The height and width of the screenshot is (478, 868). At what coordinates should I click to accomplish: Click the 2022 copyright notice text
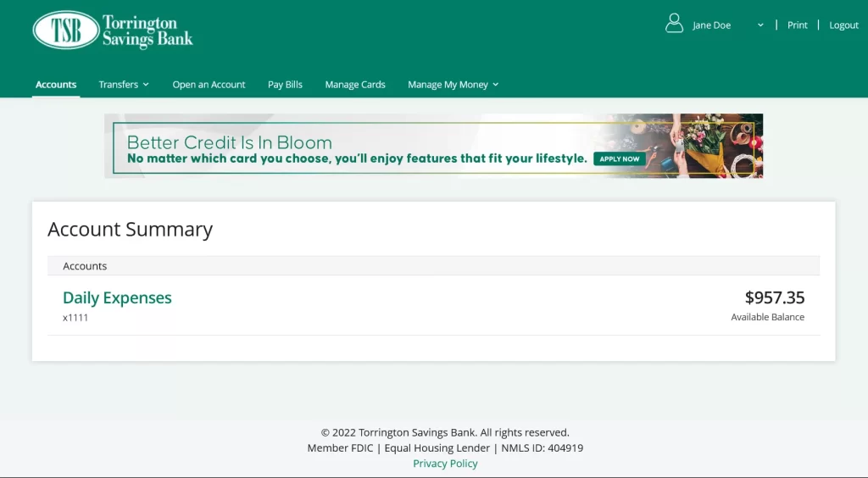click(x=445, y=432)
